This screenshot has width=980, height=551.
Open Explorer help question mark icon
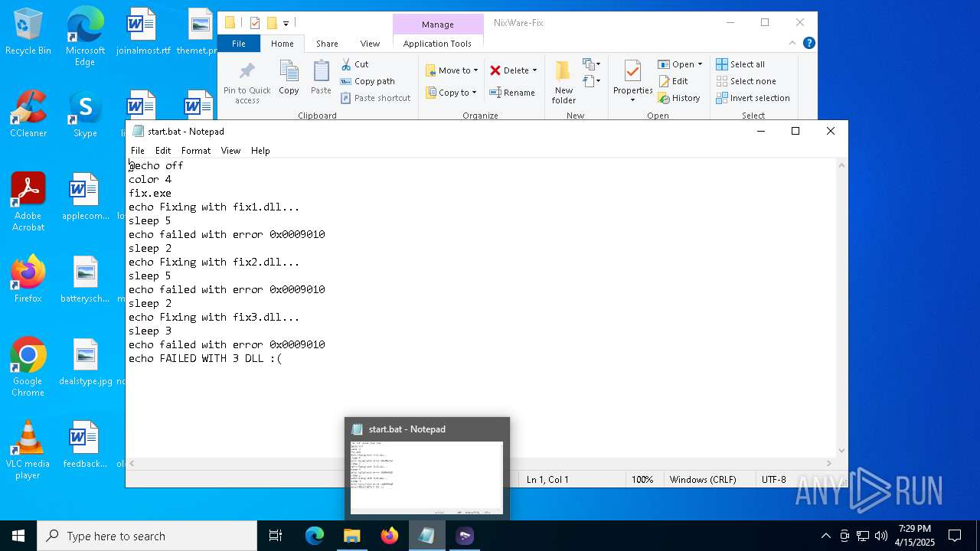click(808, 44)
